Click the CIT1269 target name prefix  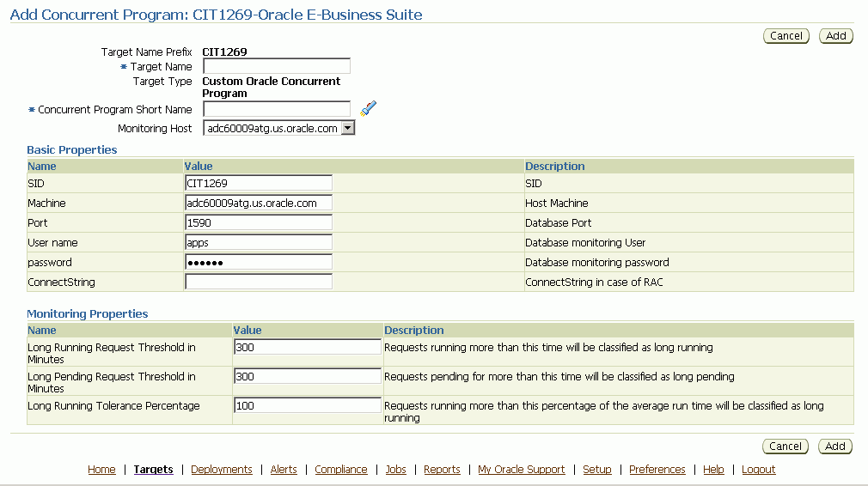tap(225, 52)
